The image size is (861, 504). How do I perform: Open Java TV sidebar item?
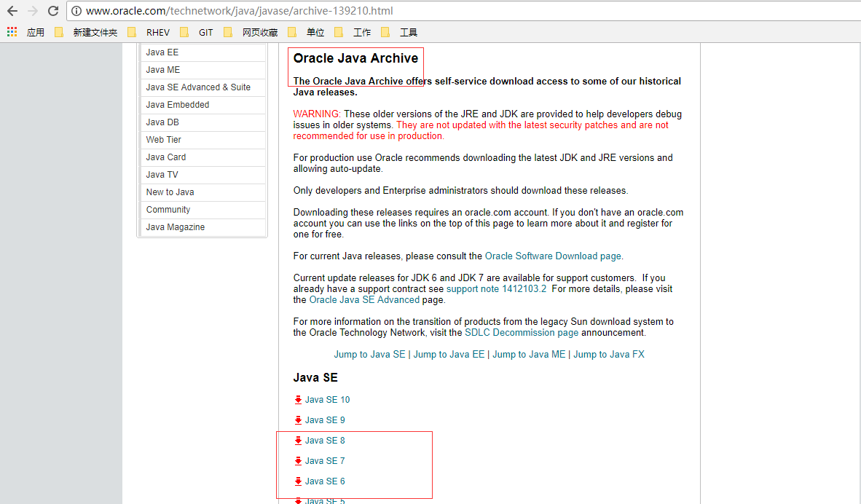pos(203,175)
